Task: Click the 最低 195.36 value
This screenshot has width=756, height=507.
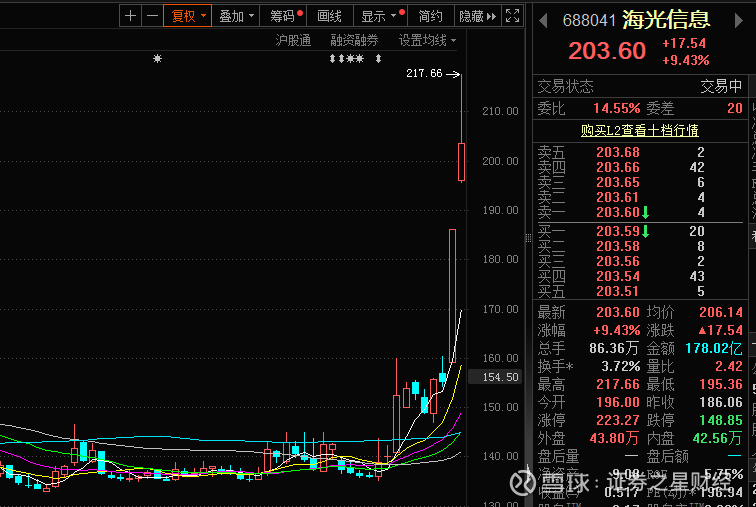Action: click(721, 385)
